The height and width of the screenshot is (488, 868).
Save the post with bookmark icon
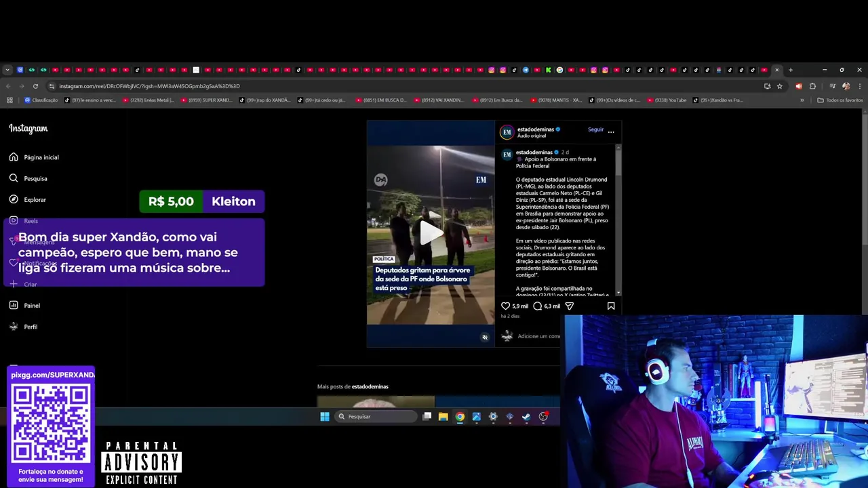tap(611, 306)
